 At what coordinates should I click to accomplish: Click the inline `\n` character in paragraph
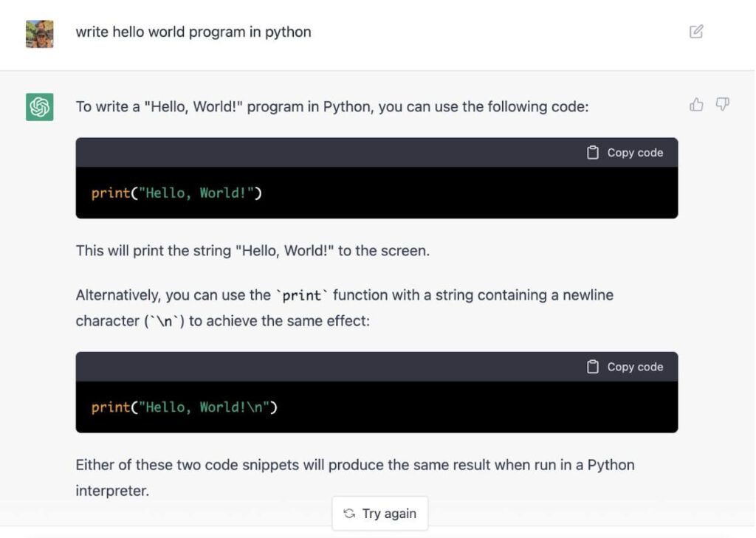coord(164,322)
